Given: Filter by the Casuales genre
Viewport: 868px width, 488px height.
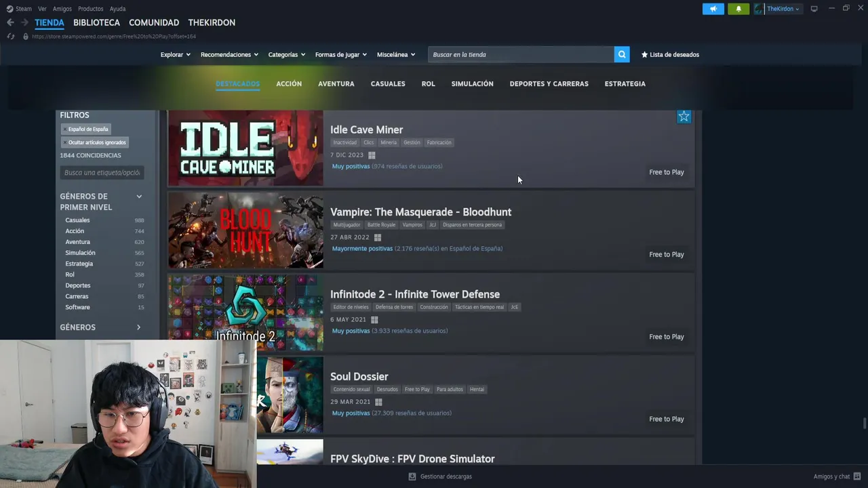Looking at the screenshot, I should pyautogui.click(x=77, y=220).
